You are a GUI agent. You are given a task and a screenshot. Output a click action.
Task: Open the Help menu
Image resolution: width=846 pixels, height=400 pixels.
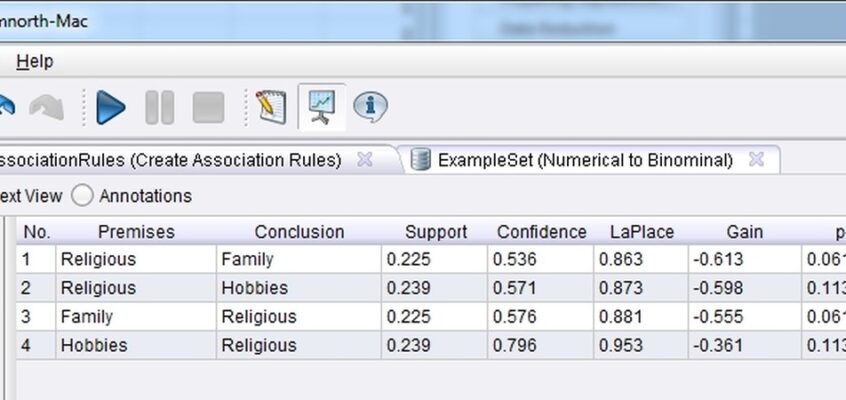pos(35,62)
